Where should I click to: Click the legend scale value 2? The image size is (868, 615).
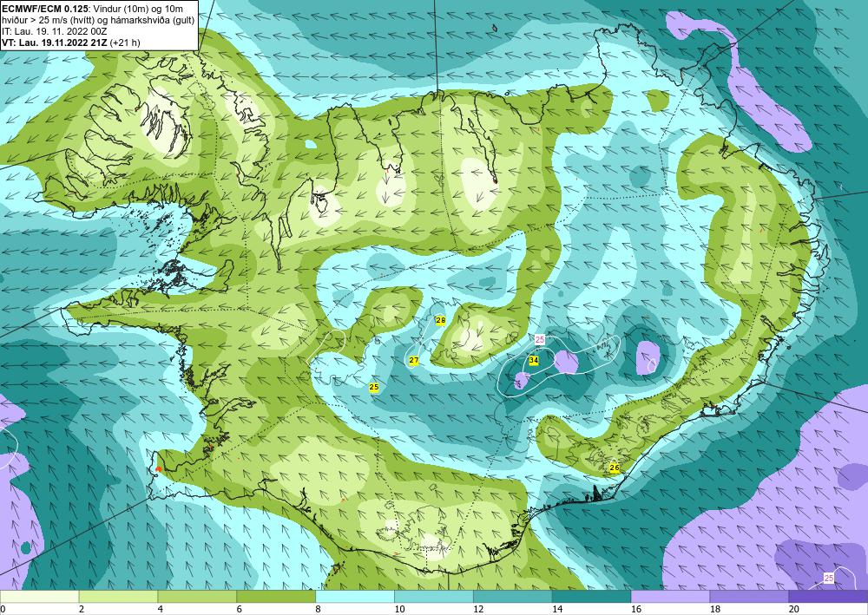(82, 609)
